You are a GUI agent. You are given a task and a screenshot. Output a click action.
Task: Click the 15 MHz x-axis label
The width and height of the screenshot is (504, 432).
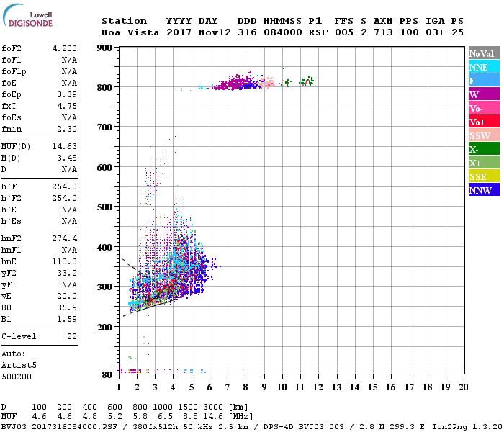(373, 387)
